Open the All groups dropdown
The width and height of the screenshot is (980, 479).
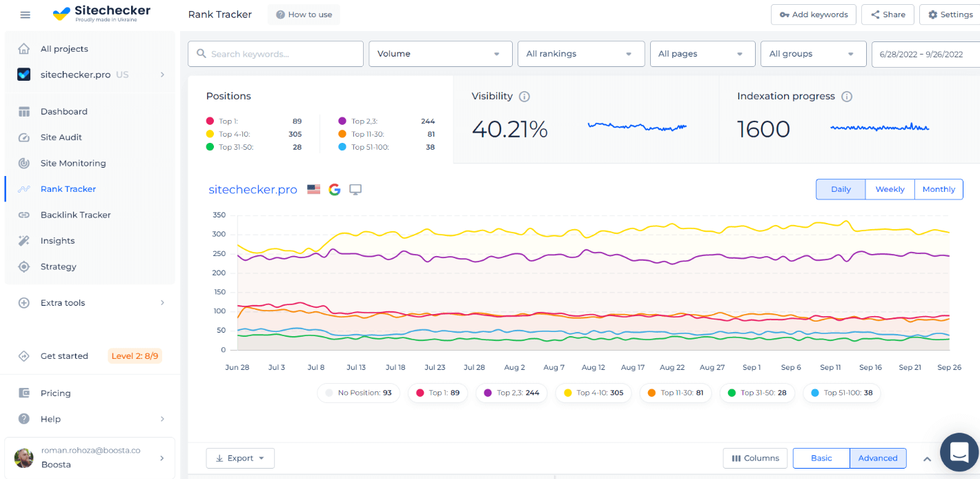[813, 54]
